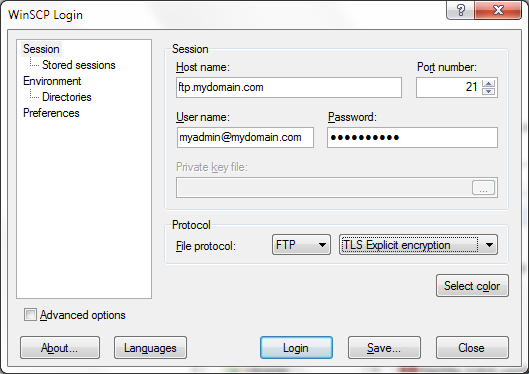Open the Languages button
Viewport: 529px width, 374px height.
[x=150, y=347]
